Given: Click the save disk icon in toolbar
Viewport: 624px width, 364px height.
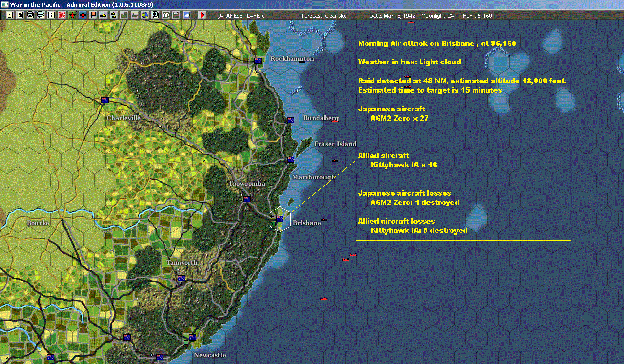Looking at the screenshot, I should 10,15.
